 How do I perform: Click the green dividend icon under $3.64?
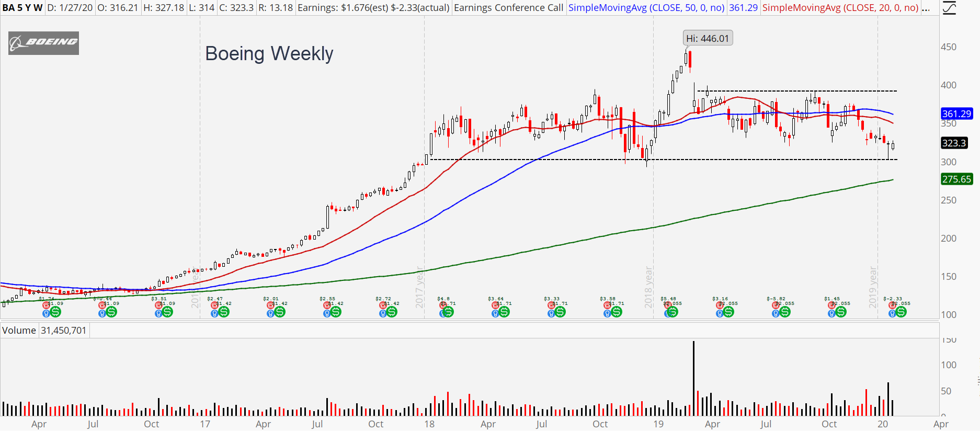504,312
